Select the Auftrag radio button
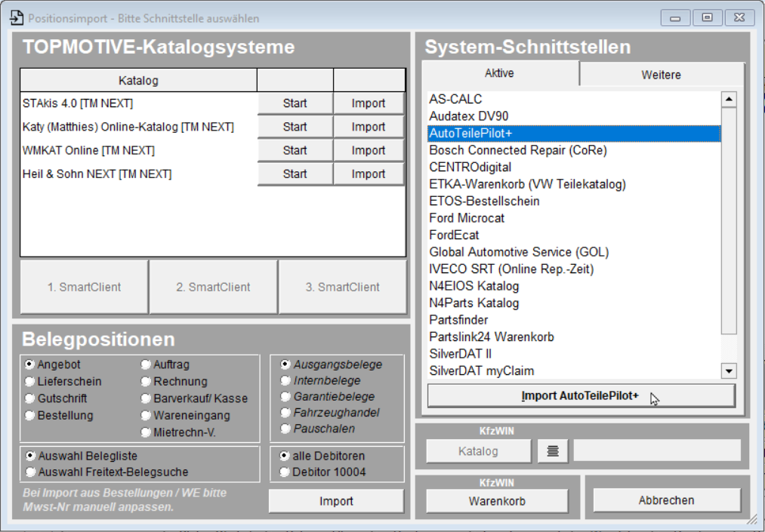The width and height of the screenshot is (765, 532). coord(146,364)
